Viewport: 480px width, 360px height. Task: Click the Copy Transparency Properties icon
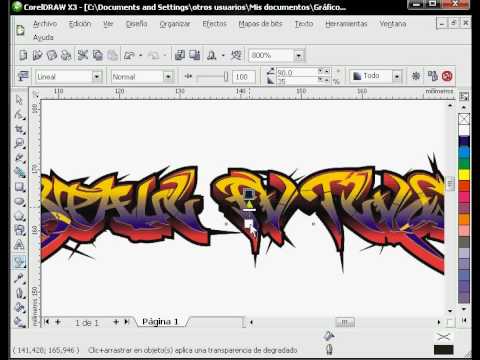coord(432,76)
